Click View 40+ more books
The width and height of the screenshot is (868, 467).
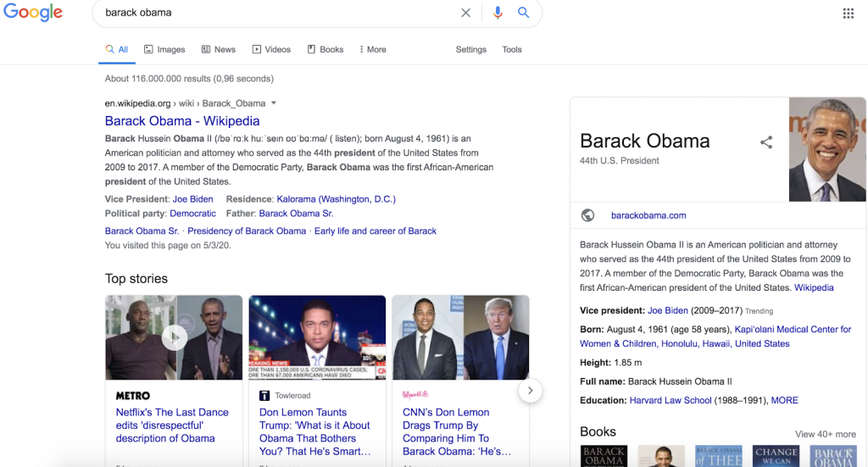pos(826,434)
